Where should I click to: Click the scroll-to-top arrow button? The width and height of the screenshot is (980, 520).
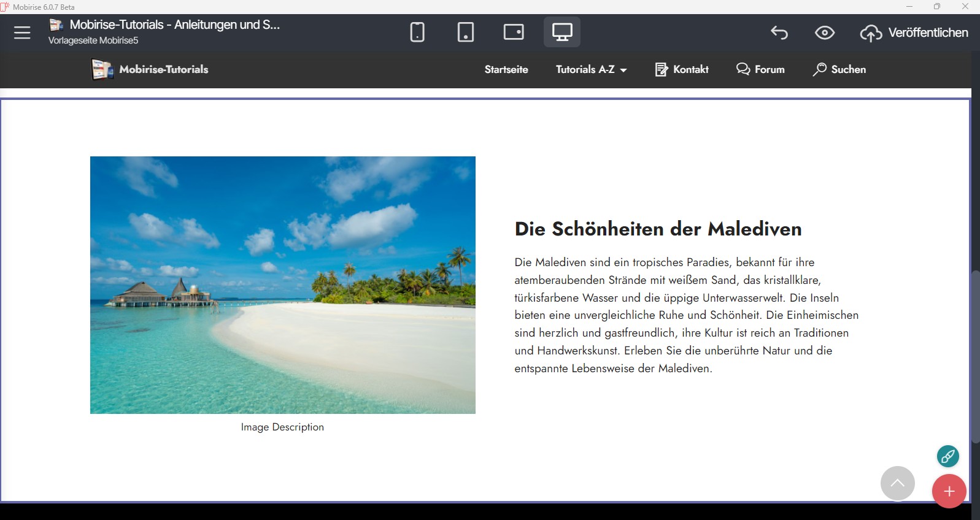(x=898, y=483)
